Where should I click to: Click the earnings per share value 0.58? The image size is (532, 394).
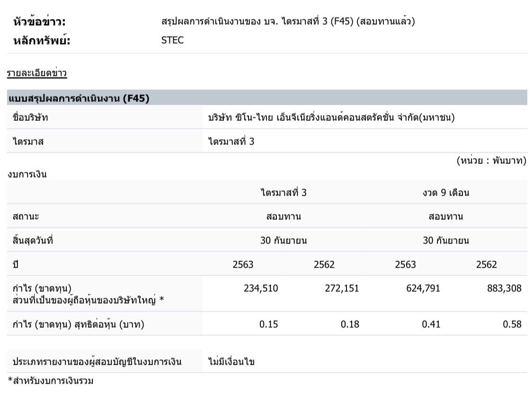coord(512,324)
